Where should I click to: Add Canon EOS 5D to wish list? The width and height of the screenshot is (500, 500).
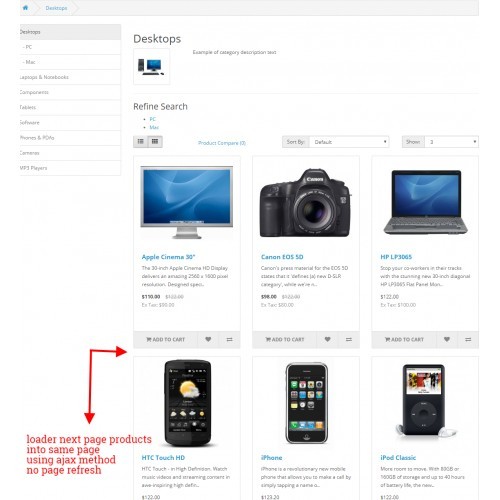click(327, 339)
